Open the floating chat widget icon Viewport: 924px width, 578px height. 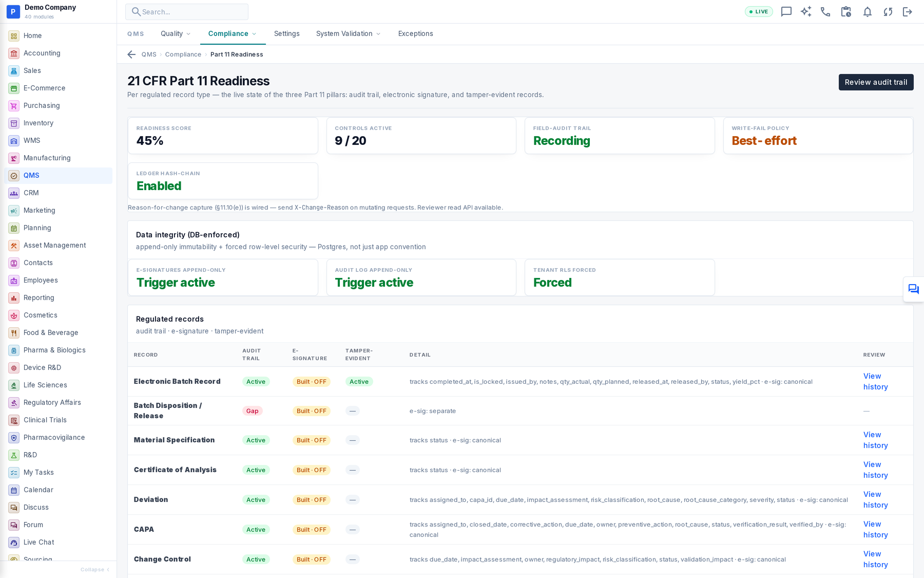pyautogui.click(x=913, y=289)
